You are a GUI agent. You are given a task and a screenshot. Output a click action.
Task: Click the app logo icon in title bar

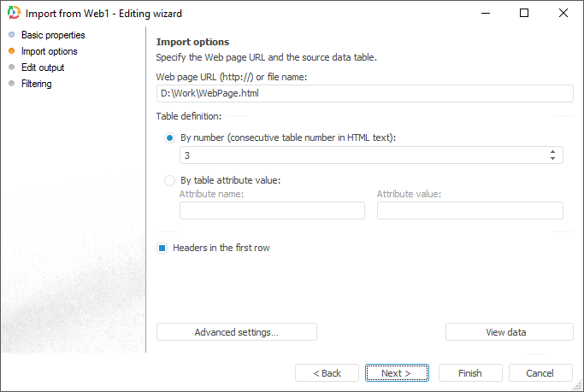pos(13,14)
